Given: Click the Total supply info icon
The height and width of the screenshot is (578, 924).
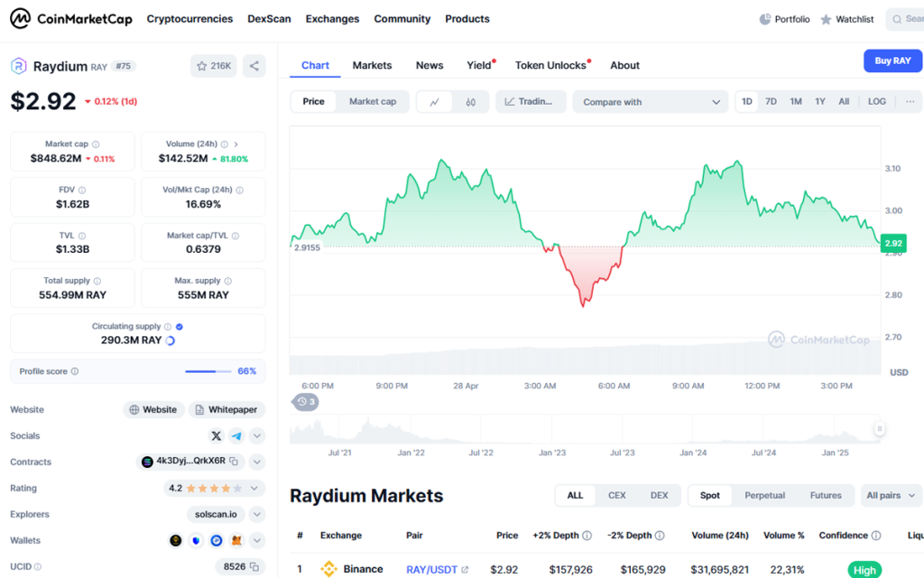Looking at the screenshot, I should [x=97, y=282].
